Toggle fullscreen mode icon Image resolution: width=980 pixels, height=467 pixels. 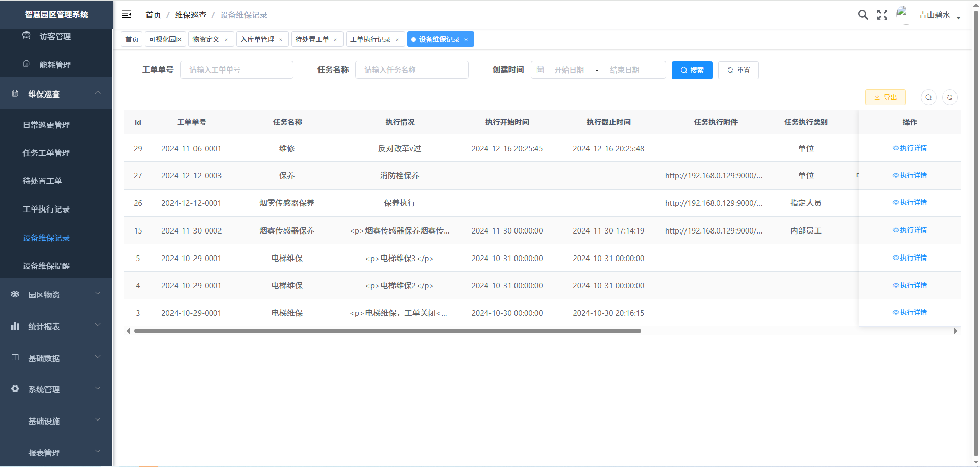click(x=882, y=15)
